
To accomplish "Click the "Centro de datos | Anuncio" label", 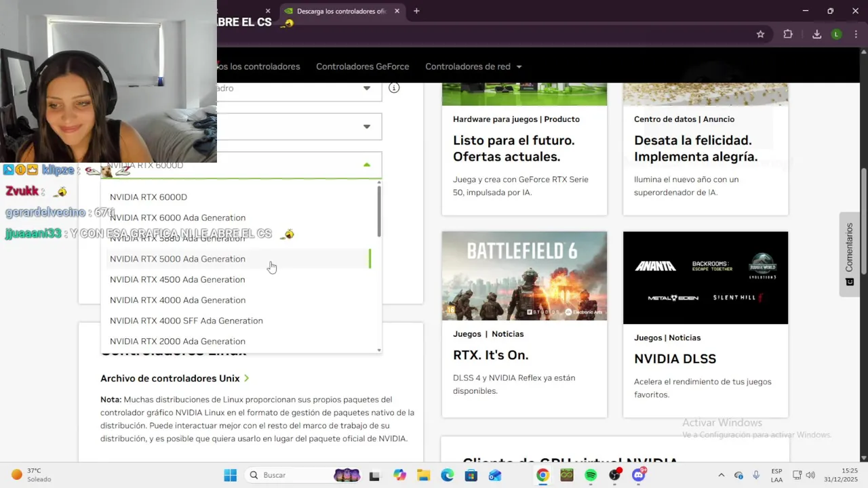I will click(684, 119).
